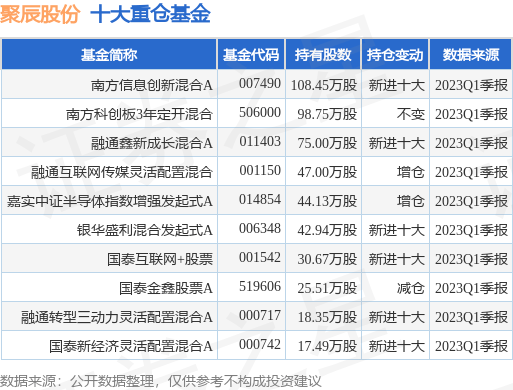
Task: Click fund name 融通鑫新成长混合A
Action: 152,143
